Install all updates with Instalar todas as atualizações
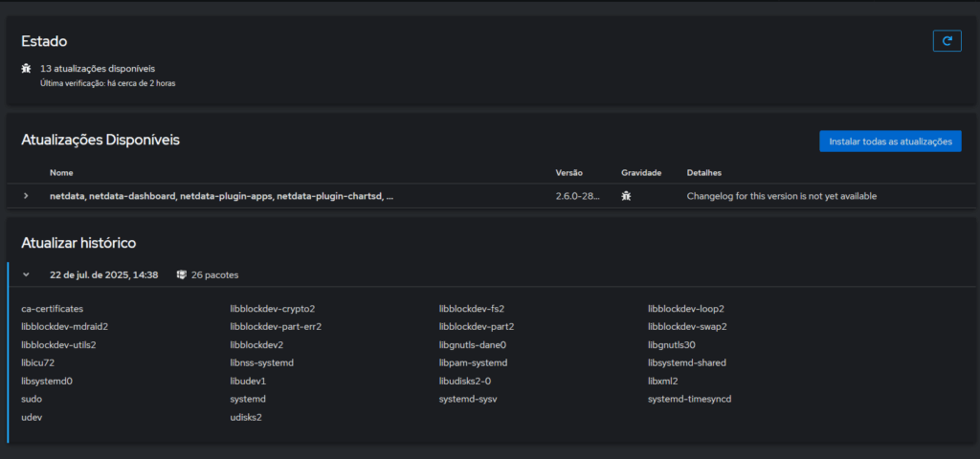Viewport: 980px width, 459px height. 890,142
